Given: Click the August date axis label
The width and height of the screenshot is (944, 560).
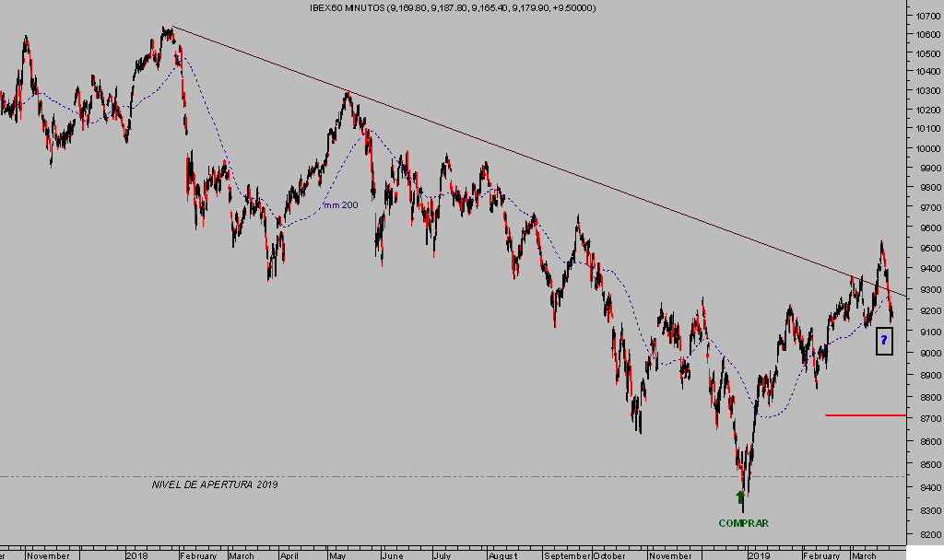Looking at the screenshot, I should tap(502, 555).
